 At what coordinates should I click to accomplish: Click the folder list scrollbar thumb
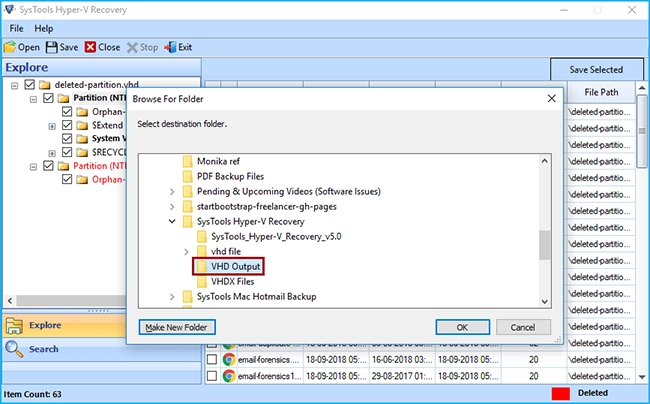point(545,245)
